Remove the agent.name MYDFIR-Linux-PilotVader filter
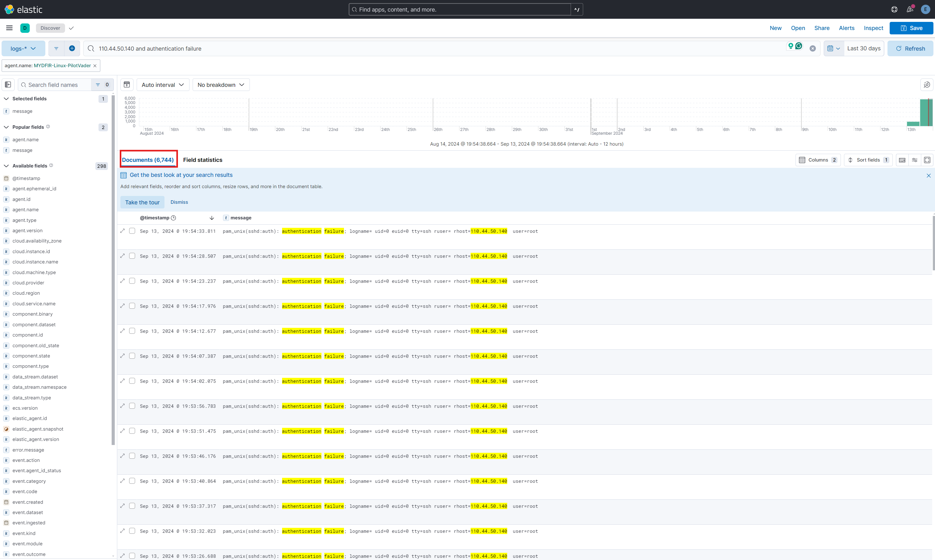935x560 pixels. tap(95, 66)
